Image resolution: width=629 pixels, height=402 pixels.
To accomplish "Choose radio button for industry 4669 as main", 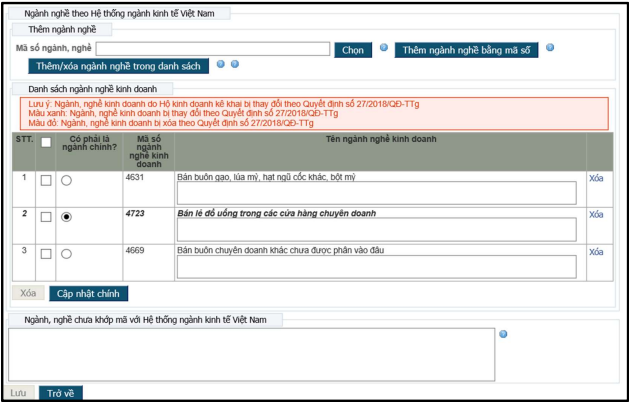I will (x=66, y=254).
